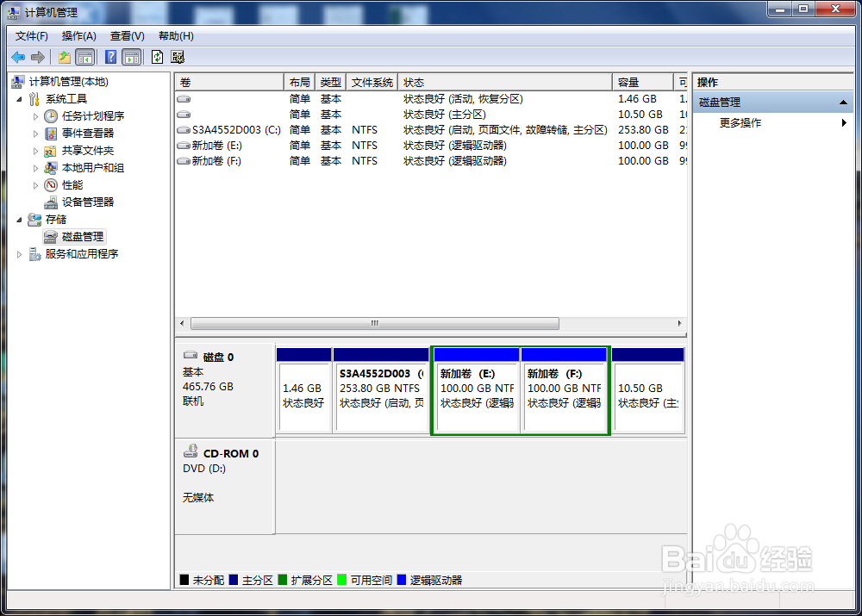862x616 pixels.
Task: Select the 新加卷 (F:) partition block
Action: pos(564,390)
